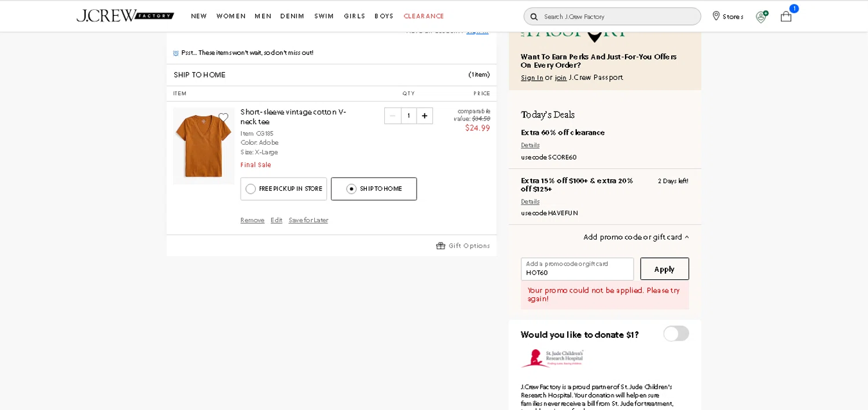Click Gift Options text link
This screenshot has height=410, width=868.
click(x=469, y=246)
